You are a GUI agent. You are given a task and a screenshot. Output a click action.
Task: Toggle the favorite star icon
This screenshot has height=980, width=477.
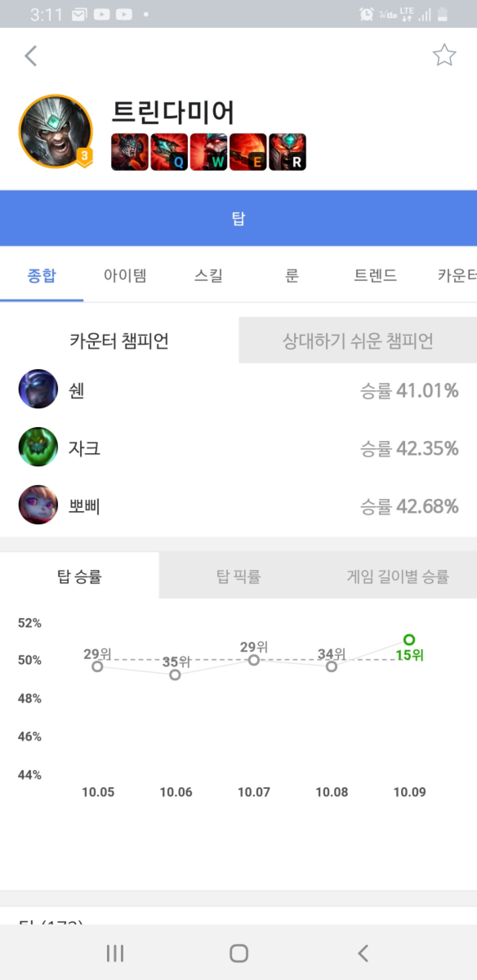click(444, 55)
